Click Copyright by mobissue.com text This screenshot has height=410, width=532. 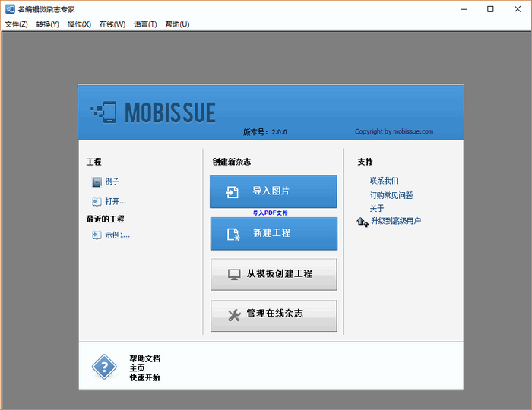tap(394, 131)
